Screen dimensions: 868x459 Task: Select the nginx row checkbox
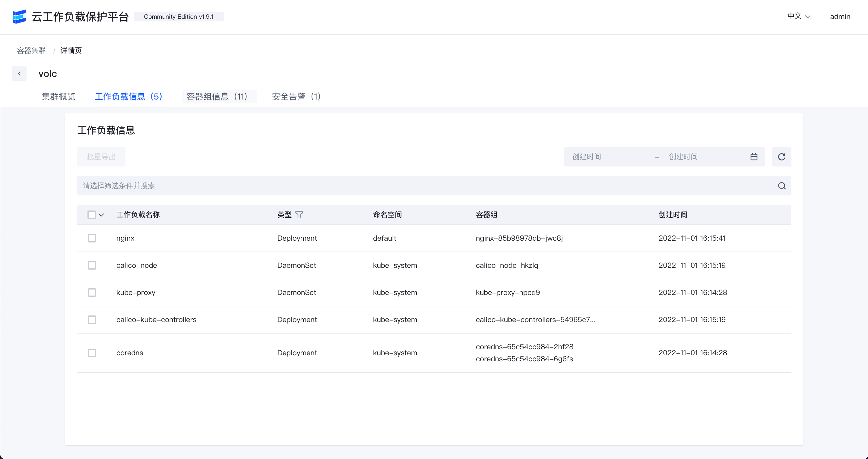(92, 238)
